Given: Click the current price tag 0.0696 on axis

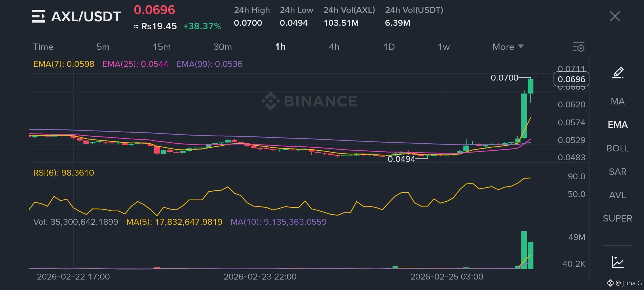Looking at the screenshot, I should pos(571,79).
